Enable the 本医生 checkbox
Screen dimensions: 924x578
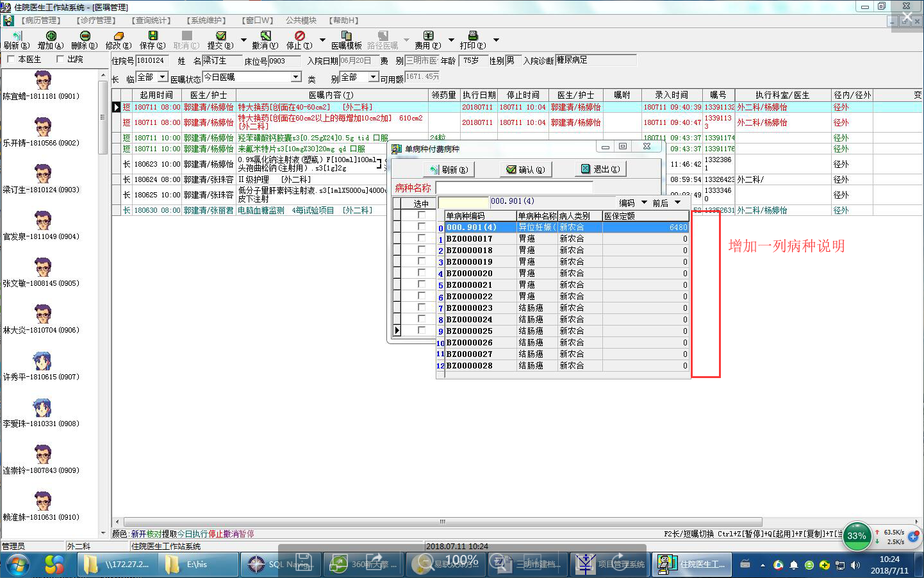tap(10, 59)
